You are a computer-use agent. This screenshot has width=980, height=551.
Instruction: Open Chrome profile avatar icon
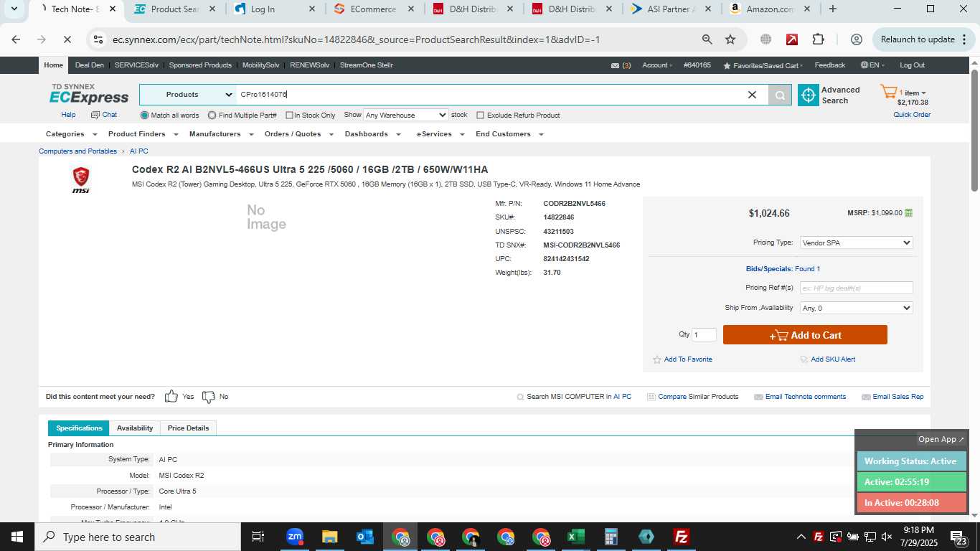point(856,39)
